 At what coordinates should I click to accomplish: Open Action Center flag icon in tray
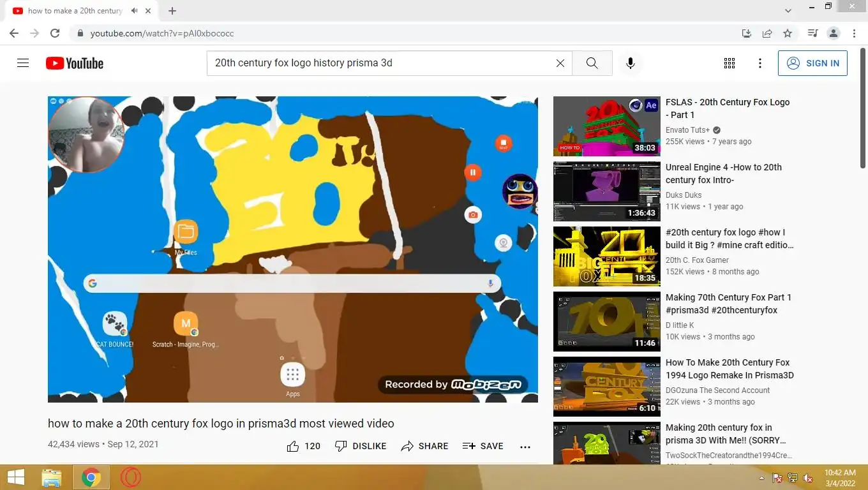[x=777, y=478]
